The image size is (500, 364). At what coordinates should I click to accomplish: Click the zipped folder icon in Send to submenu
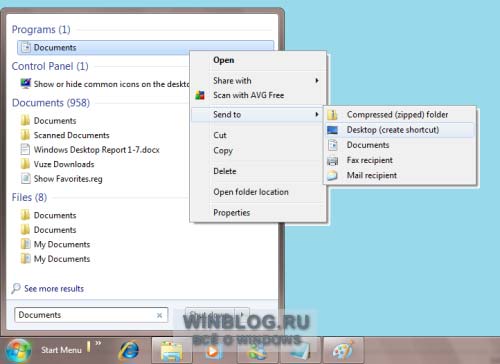(x=332, y=115)
